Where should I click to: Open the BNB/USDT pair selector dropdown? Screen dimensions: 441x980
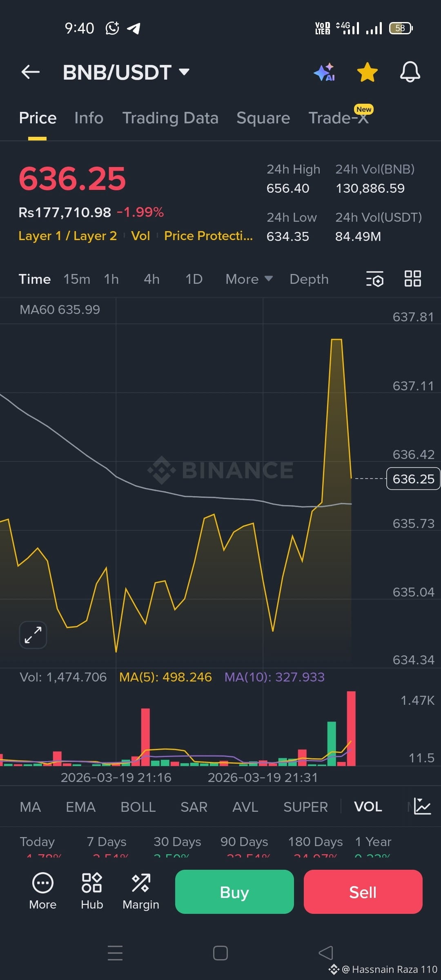coord(126,72)
